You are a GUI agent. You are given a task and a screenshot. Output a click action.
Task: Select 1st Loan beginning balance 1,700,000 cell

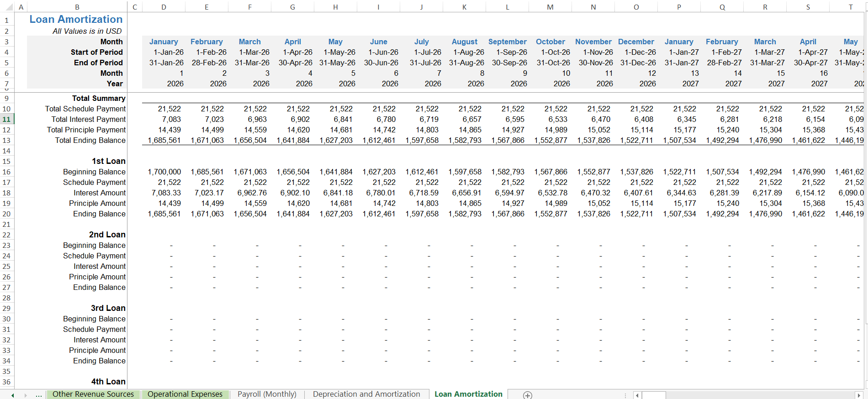pyautogui.click(x=164, y=172)
